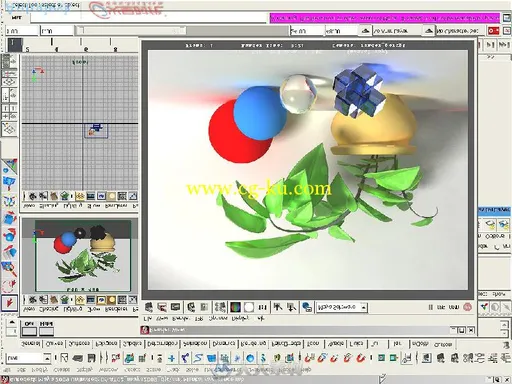Open the File menu in the main menu bar

[x=8, y=370]
